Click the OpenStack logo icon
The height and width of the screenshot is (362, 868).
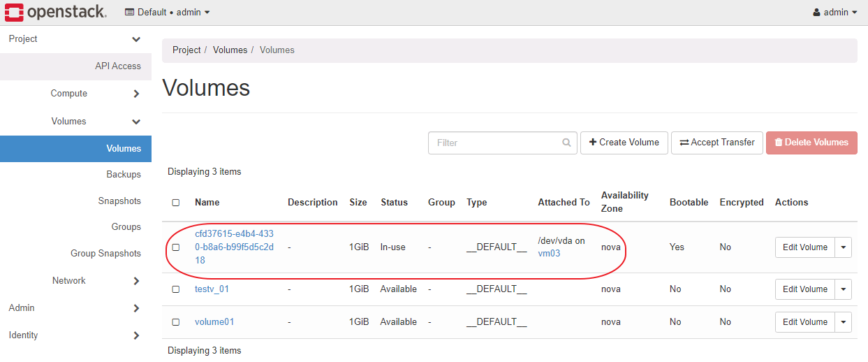click(15, 12)
